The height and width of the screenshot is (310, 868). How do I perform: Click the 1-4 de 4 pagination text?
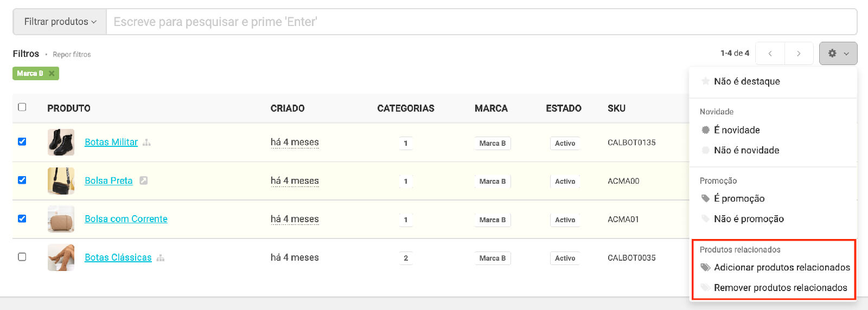point(735,53)
